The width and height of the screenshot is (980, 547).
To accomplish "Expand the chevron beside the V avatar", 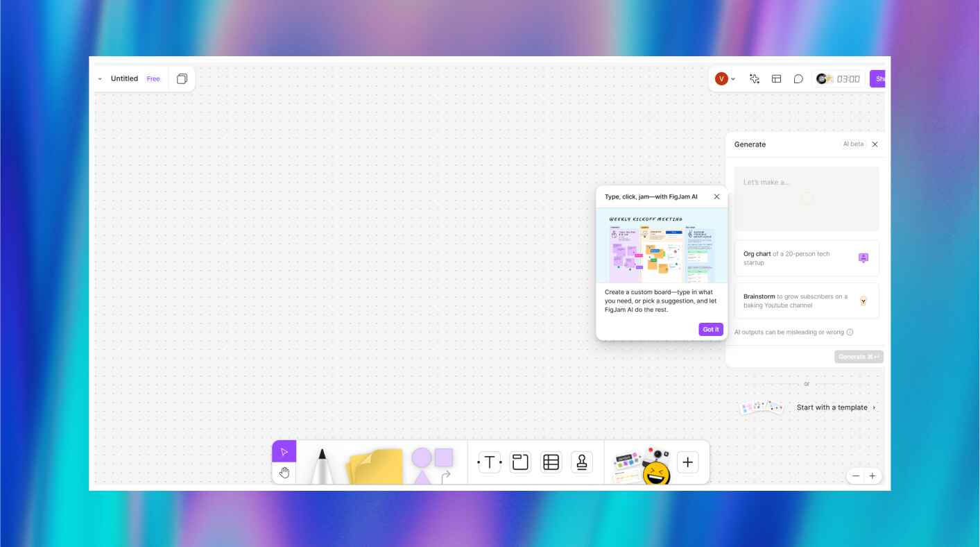I will point(733,79).
